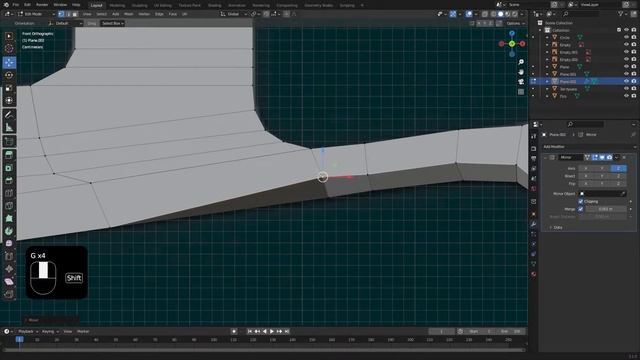Click the Mirror Object field

coord(602,193)
